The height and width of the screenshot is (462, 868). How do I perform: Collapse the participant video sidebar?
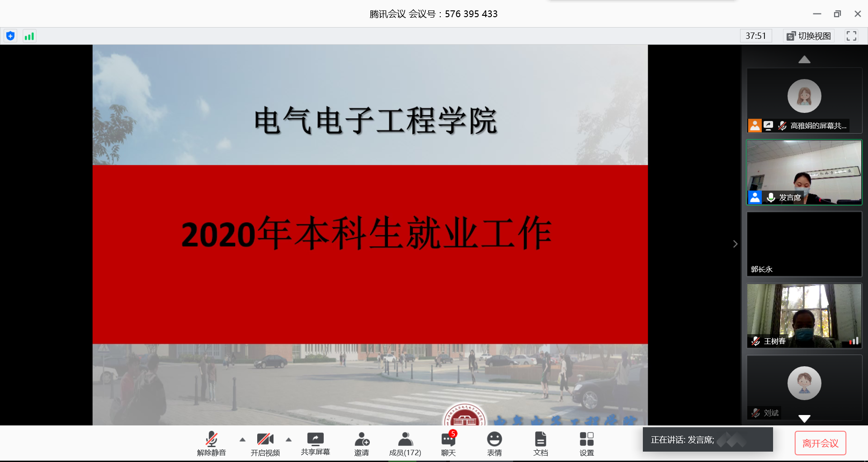pyautogui.click(x=735, y=244)
